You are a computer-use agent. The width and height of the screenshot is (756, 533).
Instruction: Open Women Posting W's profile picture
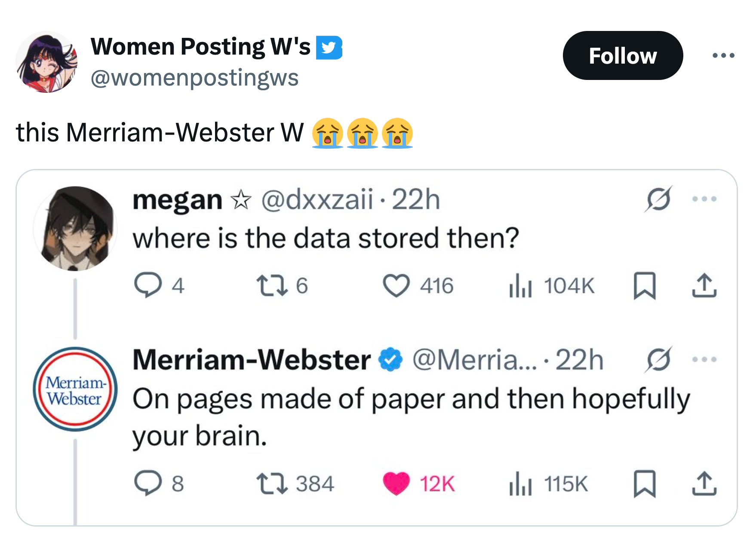[46, 62]
